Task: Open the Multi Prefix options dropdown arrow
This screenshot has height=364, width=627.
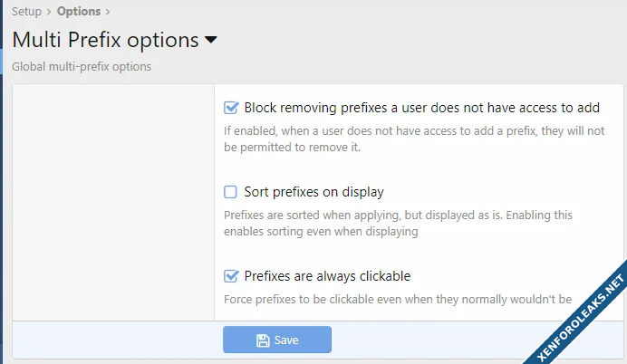Action: [x=211, y=40]
